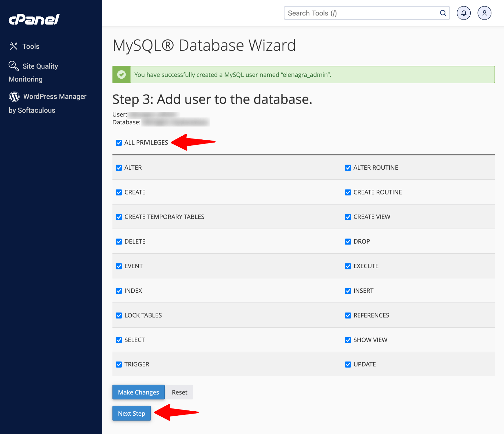The height and width of the screenshot is (434, 504).
Task: Click the Next Step button
Action: 131,413
